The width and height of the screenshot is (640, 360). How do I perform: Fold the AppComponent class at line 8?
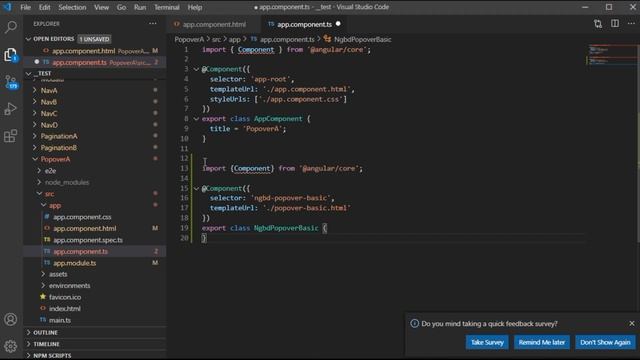(x=196, y=119)
